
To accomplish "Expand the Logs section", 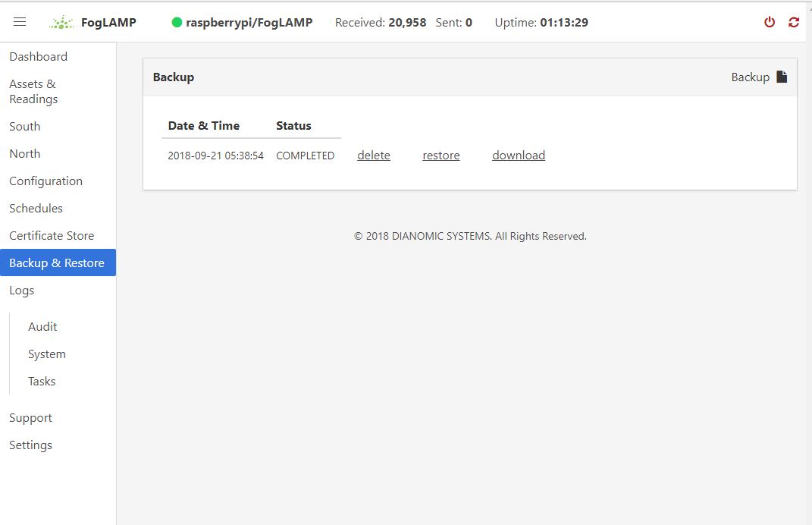I will pos(21,291).
